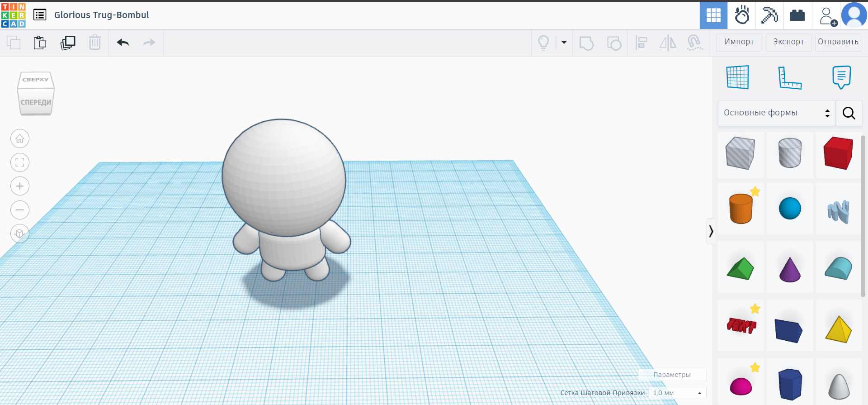Zoom out with the minus icon

click(x=20, y=210)
